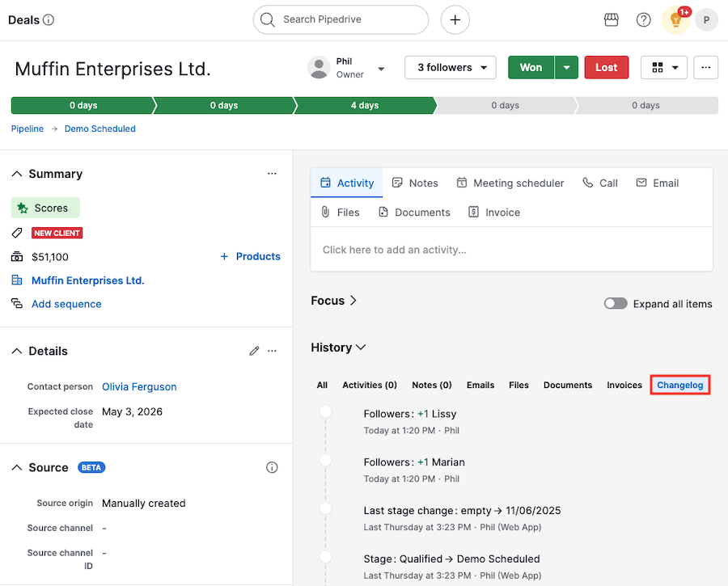The image size is (728, 586).
Task: Toggle Expand all items switch
Action: coord(616,304)
